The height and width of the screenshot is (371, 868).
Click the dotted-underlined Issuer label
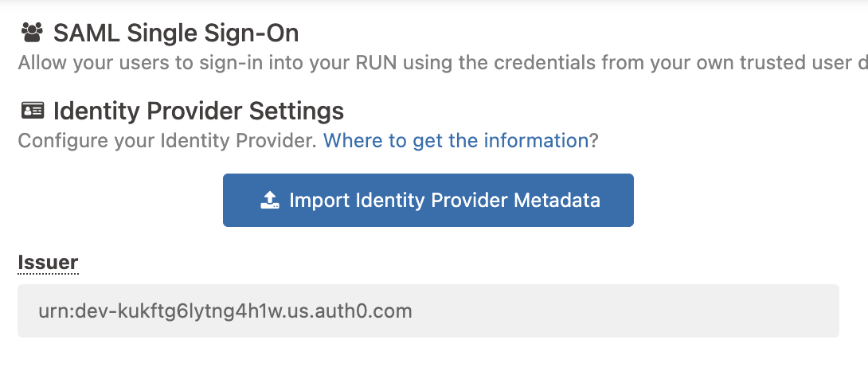coord(48,263)
